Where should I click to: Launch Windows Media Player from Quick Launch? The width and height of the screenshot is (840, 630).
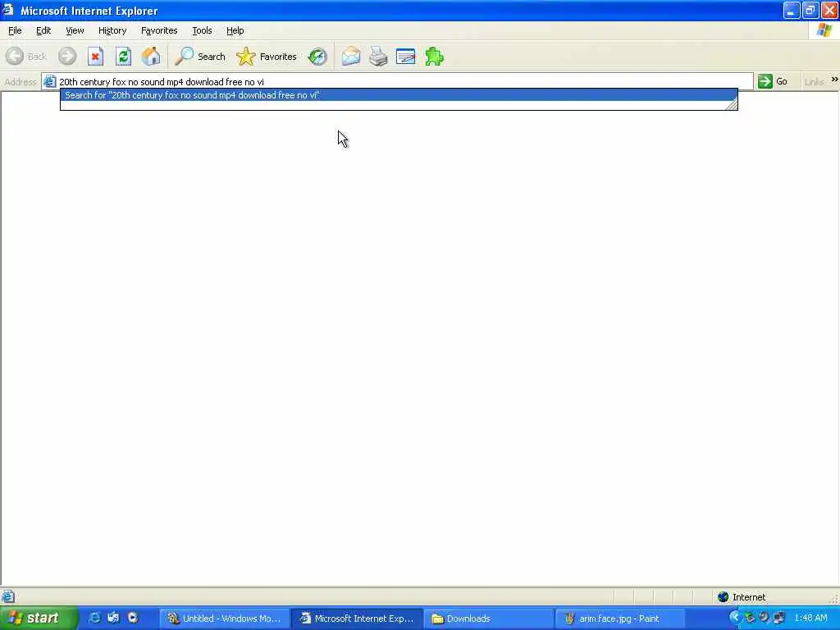(x=133, y=618)
